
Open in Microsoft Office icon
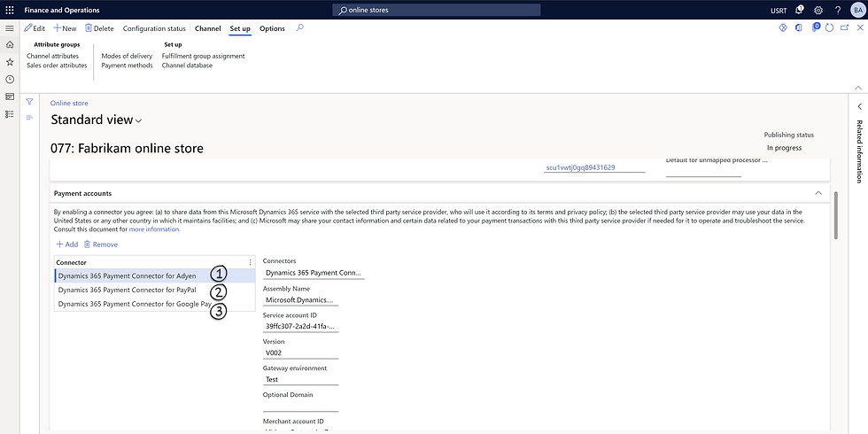tap(798, 27)
